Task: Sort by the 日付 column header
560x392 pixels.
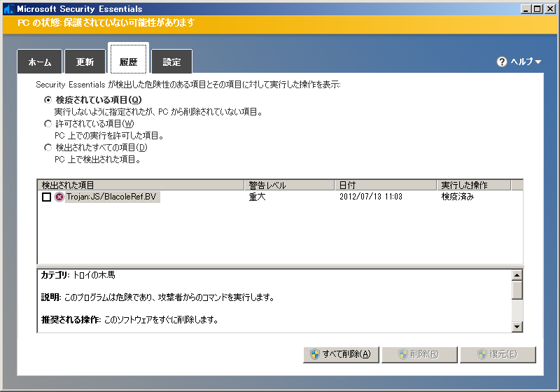Action: pyautogui.click(x=385, y=185)
